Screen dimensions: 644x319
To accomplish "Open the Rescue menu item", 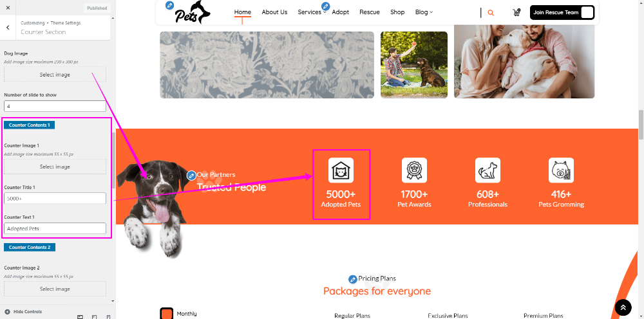I will point(369,12).
